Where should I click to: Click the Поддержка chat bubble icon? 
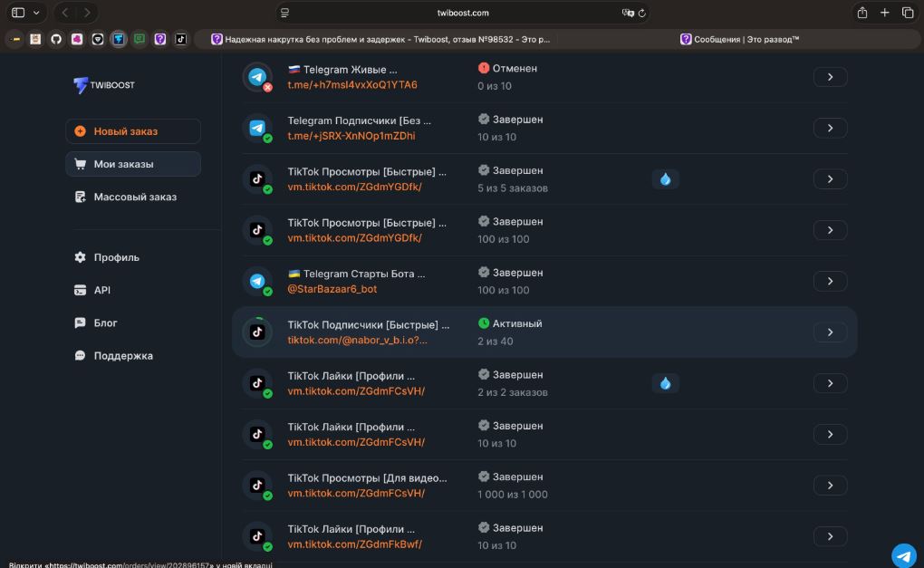(80, 356)
